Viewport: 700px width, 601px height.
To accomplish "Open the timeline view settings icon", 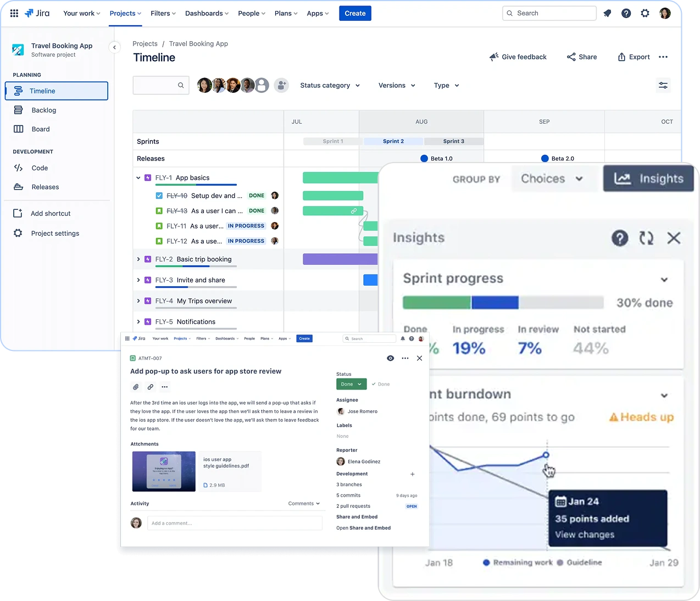I will (663, 85).
